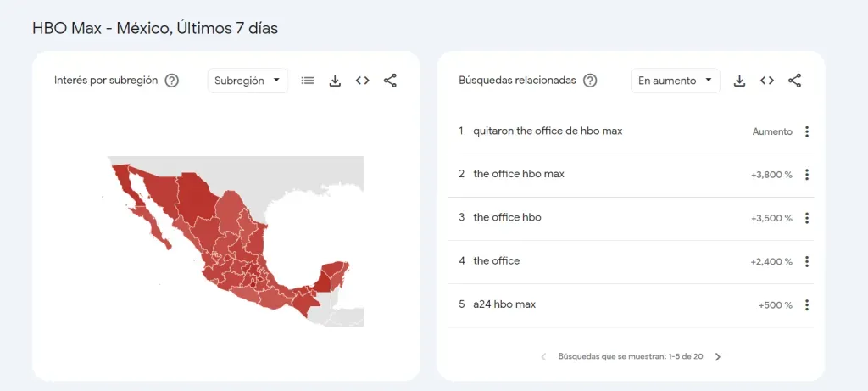
Task: Open three-dot menu for 'the office' row
Action: pyautogui.click(x=807, y=261)
